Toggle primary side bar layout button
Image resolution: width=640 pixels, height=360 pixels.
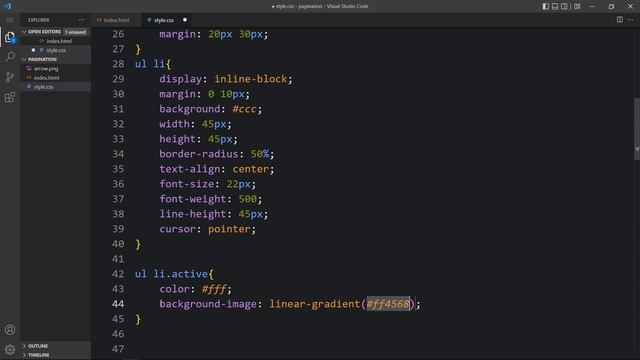[545, 6]
